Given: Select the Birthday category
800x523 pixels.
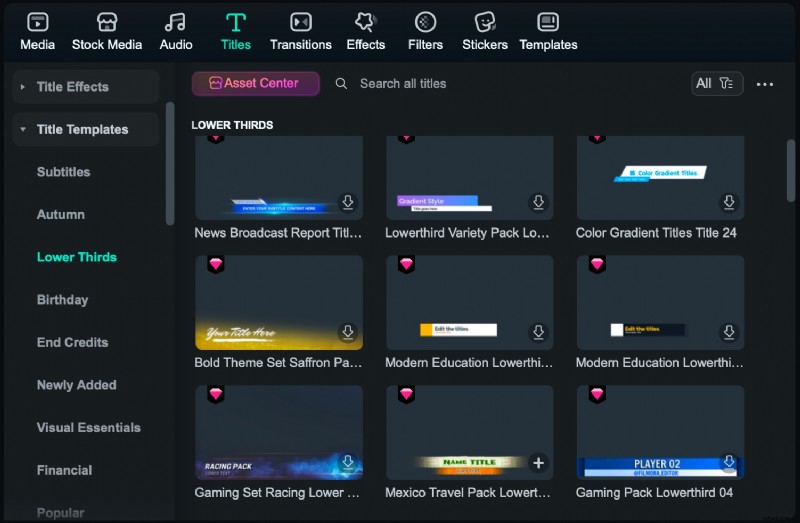Looking at the screenshot, I should coord(62,300).
